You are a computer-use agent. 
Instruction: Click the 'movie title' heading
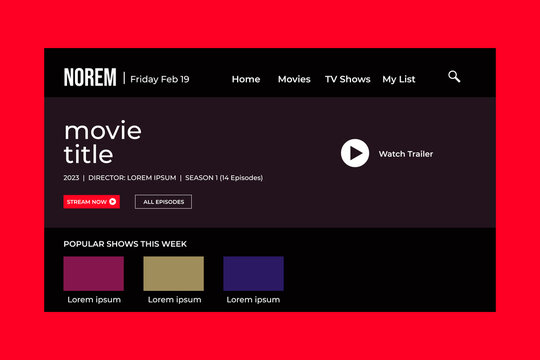(103, 142)
